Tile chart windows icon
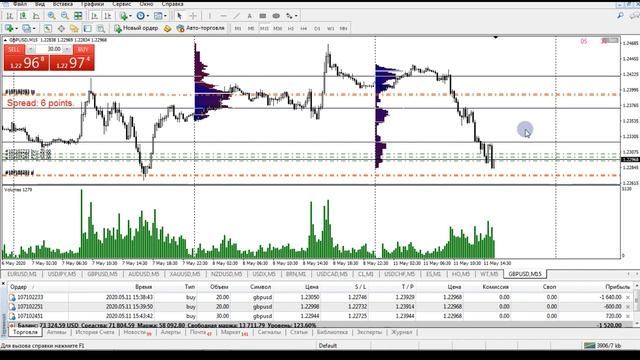Screen dimensions: 640x360 78,16
